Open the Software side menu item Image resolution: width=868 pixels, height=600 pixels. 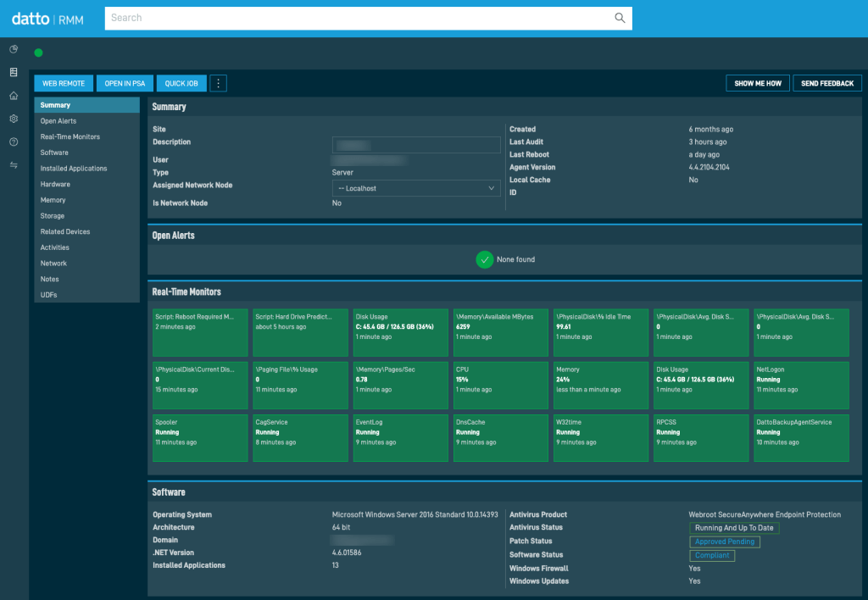coord(87,153)
